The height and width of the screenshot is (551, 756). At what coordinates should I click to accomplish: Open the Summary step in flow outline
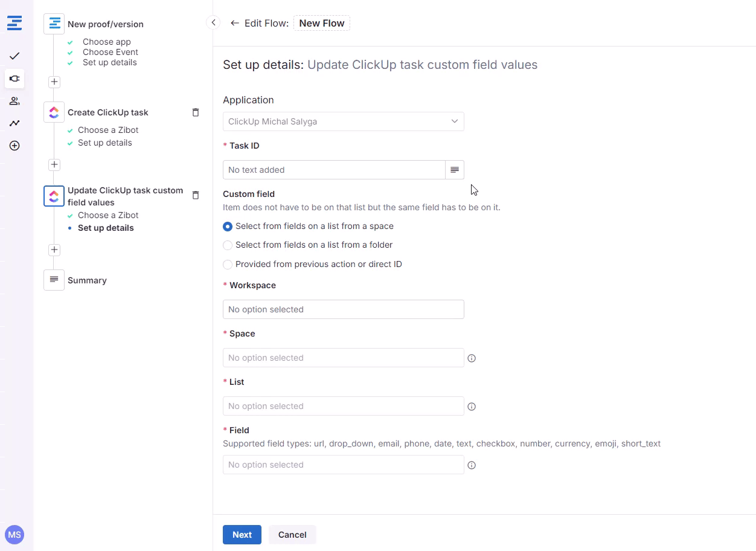(x=87, y=280)
